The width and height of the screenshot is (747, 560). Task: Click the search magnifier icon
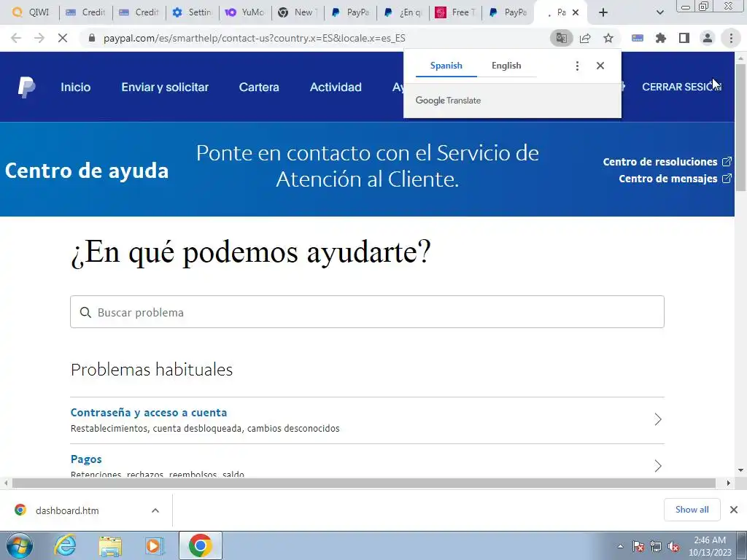(x=85, y=312)
